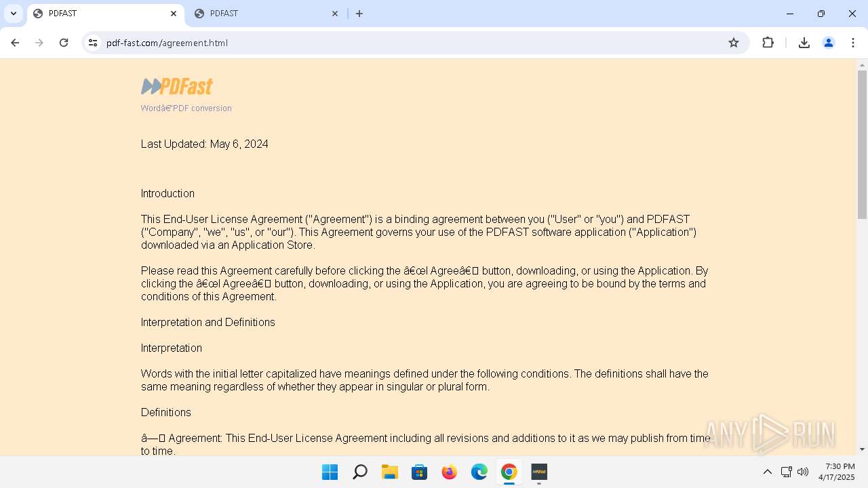This screenshot has width=868, height=488.
Task: Click the scrollbar up arrow
Action: [862, 65]
